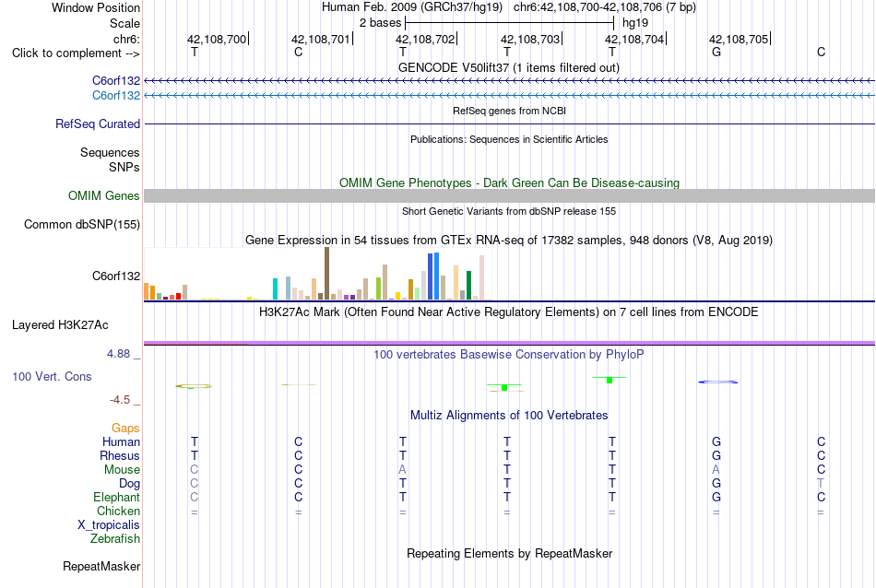Click the OMIM Genes label

pyautogui.click(x=104, y=196)
